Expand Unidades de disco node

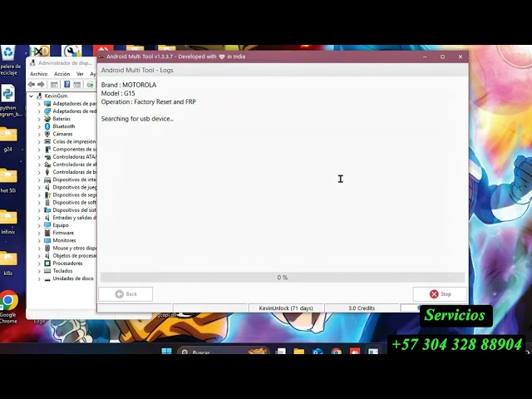coord(39,279)
